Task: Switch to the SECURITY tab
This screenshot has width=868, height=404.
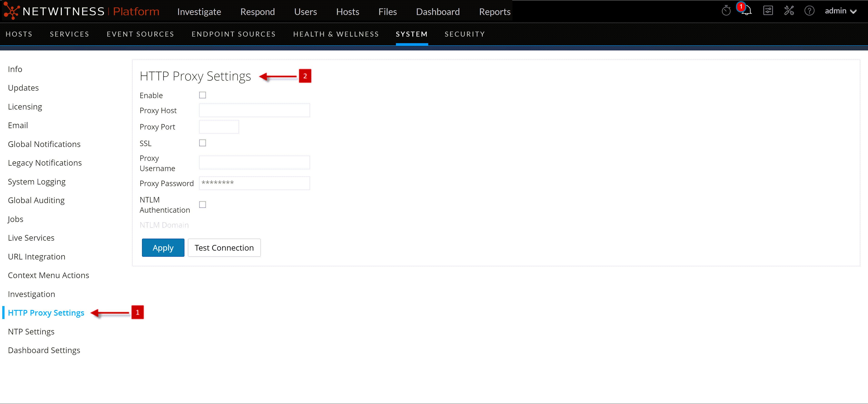Action: [464, 34]
